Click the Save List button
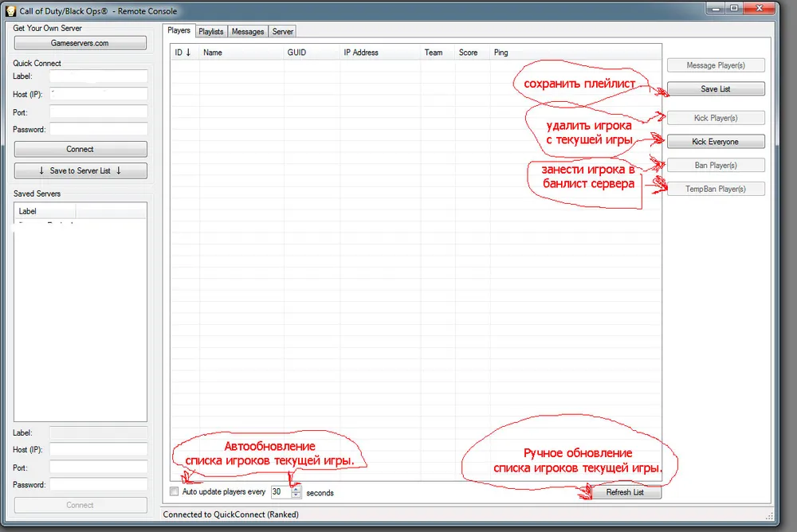This screenshot has height=532, width=797. click(x=716, y=89)
